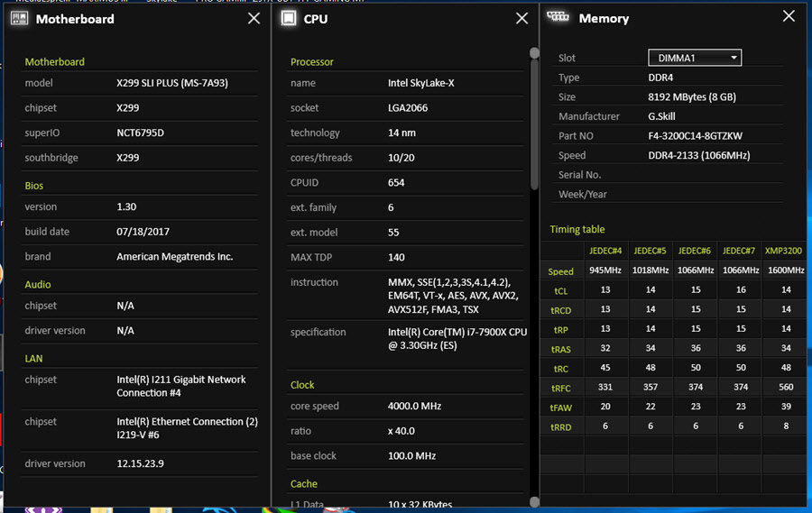Close the CPU panel
The image size is (812, 513).
coord(521,18)
